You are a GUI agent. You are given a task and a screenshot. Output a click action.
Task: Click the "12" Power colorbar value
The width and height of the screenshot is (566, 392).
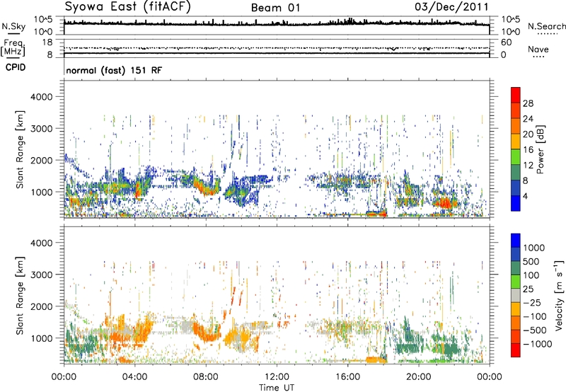point(528,166)
